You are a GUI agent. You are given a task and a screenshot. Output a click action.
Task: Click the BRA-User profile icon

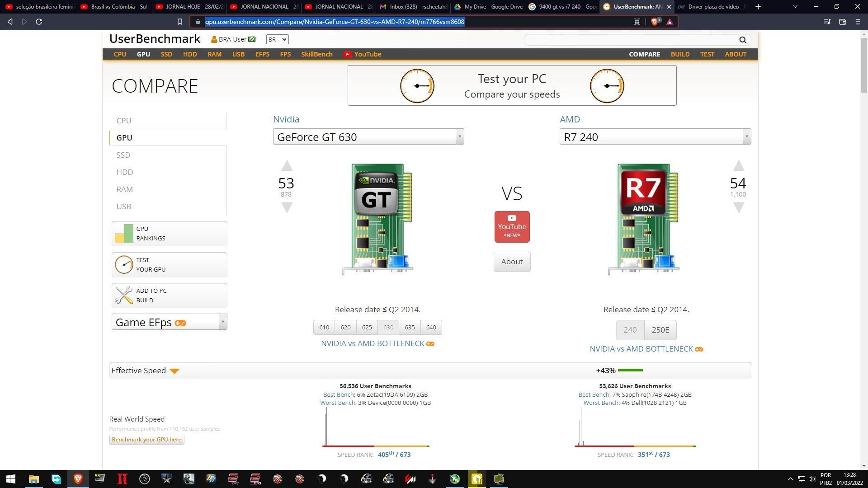point(214,39)
